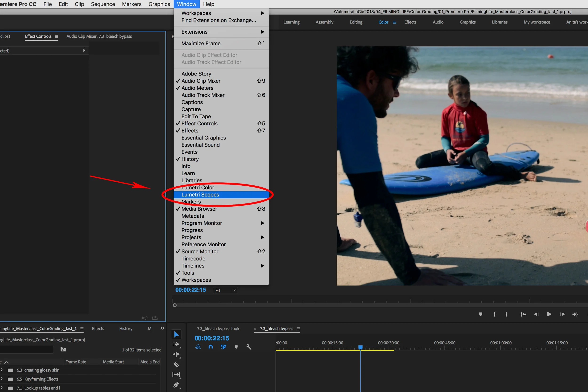This screenshot has width=588, height=392.
Task: Switch to the Audio workspace
Action: tap(438, 22)
